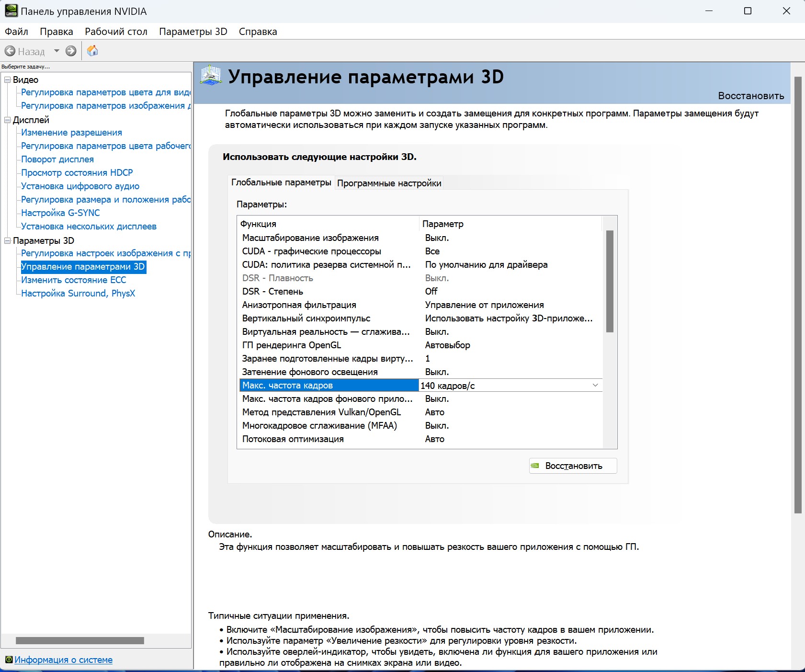Select Поворот дисплея task
This screenshot has width=805, height=672.
click(57, 159)
